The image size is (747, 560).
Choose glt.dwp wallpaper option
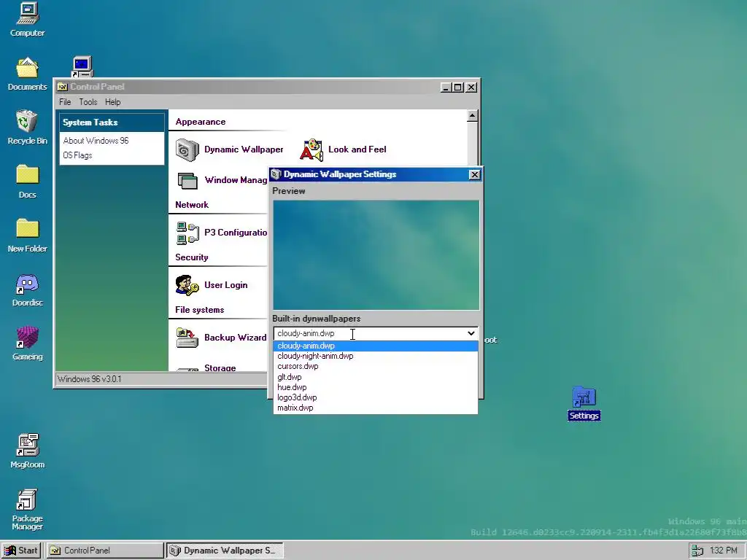click(376, 377)
